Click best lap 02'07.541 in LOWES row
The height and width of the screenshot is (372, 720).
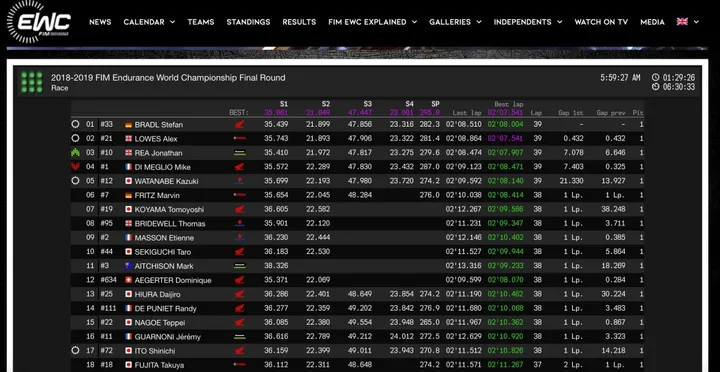tap(505, 138)
